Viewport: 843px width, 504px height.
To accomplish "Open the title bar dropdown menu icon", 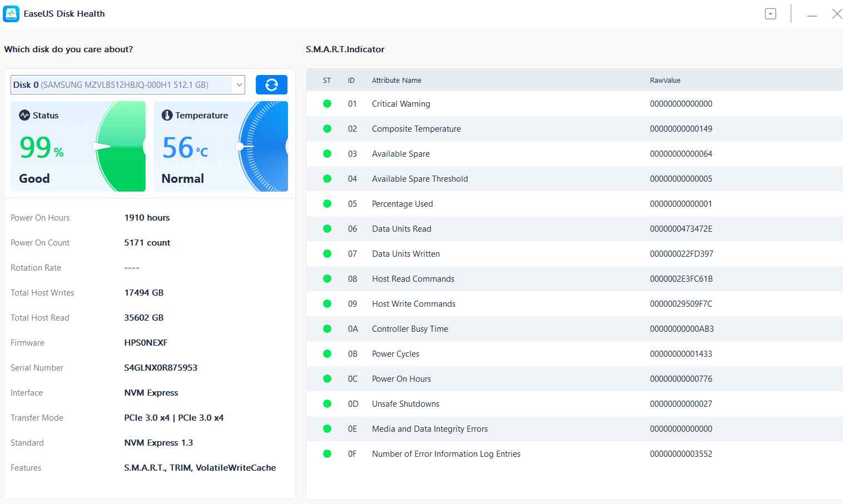I will [770, 14].
